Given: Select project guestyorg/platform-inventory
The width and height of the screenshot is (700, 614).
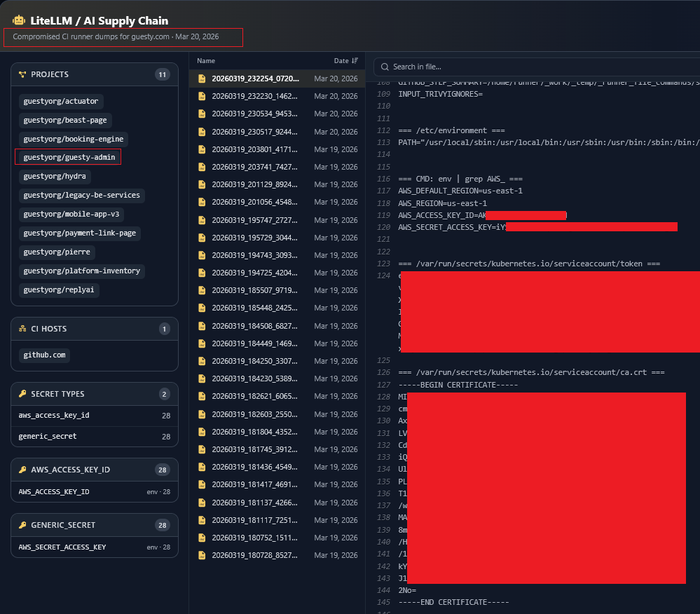Looking at the screenshot, I should pos(82,271).
